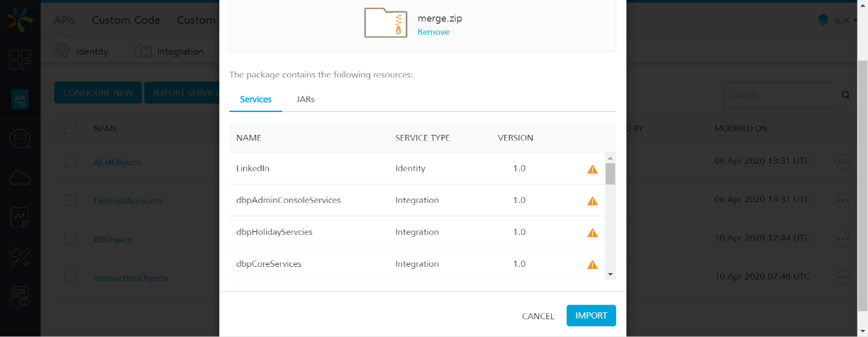Click the search magnifier icon
Screen dimensions: 868x337
tap(845, 95)
